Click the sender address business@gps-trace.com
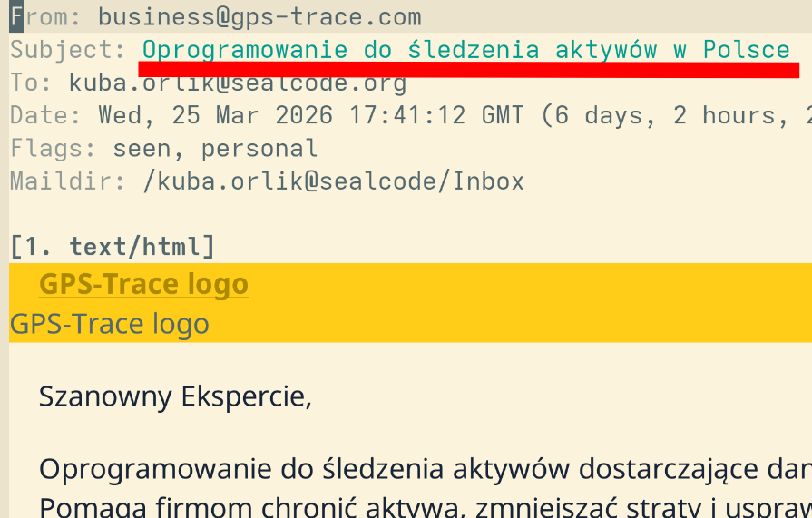 pos(259,17)
